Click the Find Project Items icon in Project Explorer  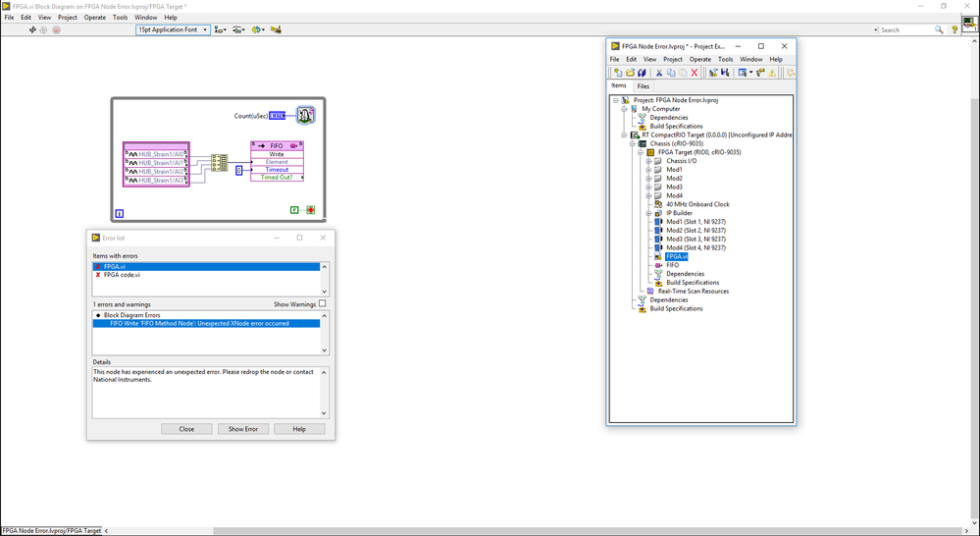760,73
